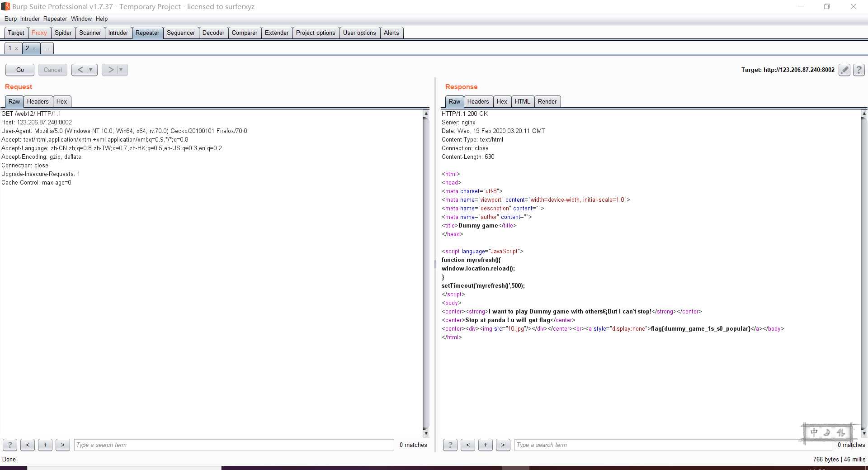Switch to the Spider tab
This screenshot has width=868, height=470.
coord(63,33)
